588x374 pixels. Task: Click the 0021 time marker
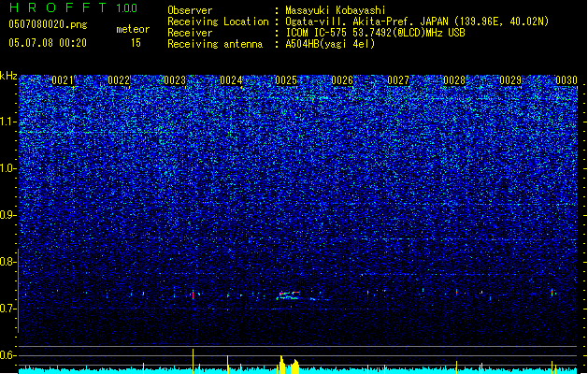click(63, 80)
